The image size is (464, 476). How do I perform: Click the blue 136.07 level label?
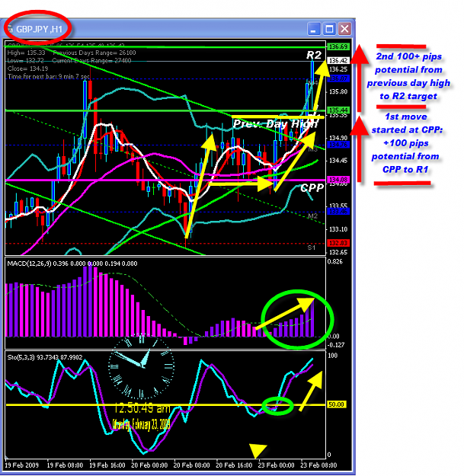(338, 78)
